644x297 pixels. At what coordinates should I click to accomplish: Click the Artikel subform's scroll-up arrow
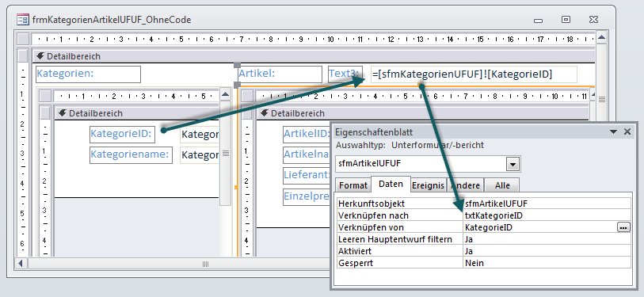pyautogui.click(x=593, y=95)
